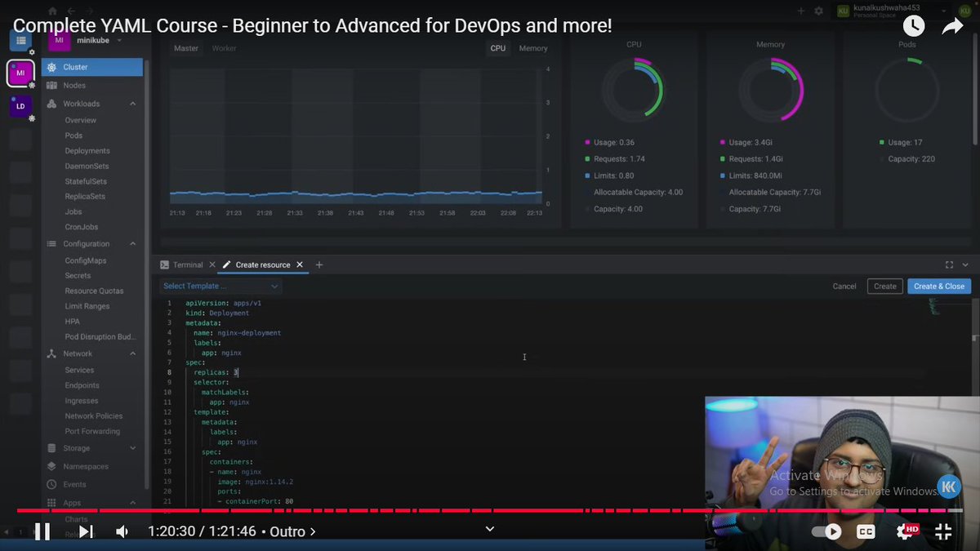The image size is (980, 551).
Task: Open Lens settings gear in top bar
Action: pyautogui.click(x=817, y=11)
